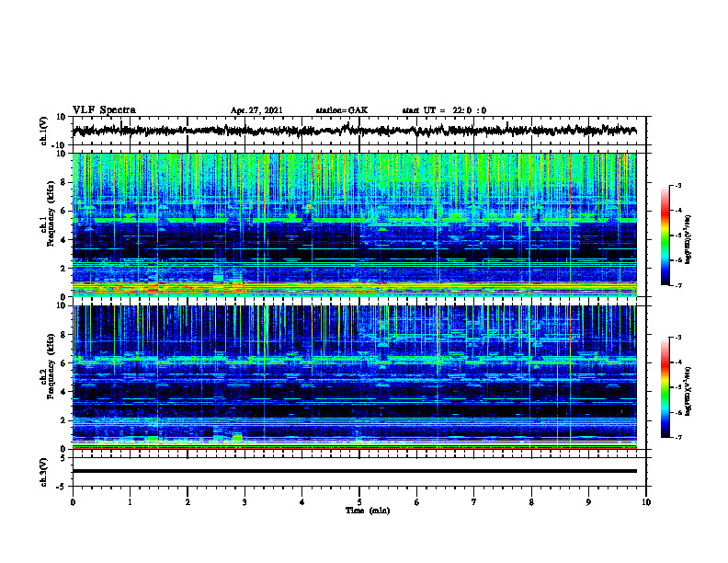Viewport: 728px width, 563px height.
Task: Click the "6" kHz tick on ch.2 frequency axis
Action: [x=63, y=363]
